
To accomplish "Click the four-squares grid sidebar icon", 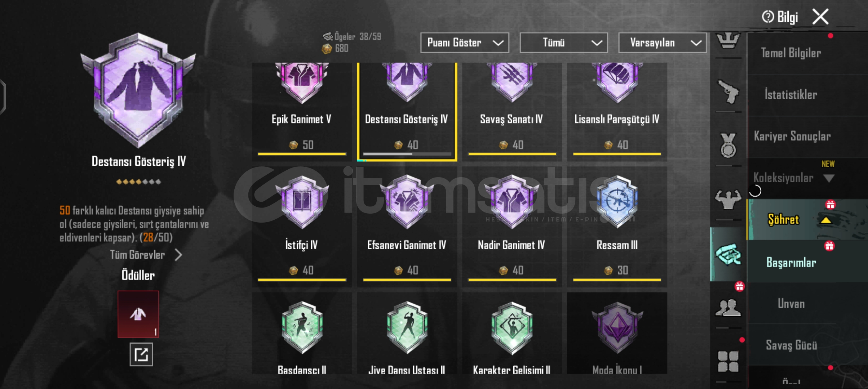I will pyautogui.click(x=728, y=361).
